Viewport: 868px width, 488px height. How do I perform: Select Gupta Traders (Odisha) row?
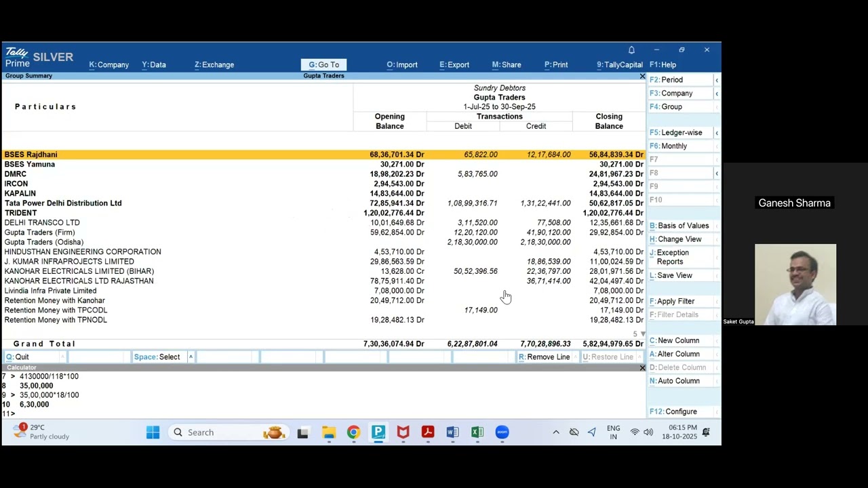tap(323, 242)
